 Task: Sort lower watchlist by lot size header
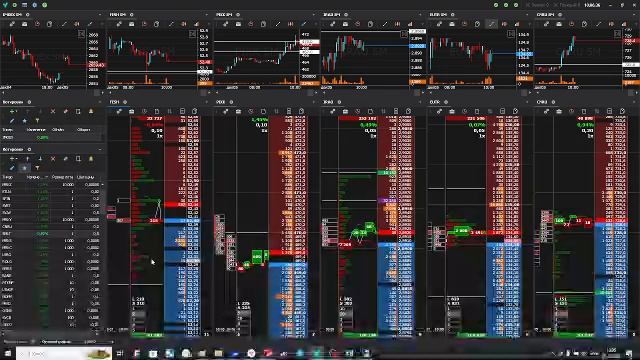[x=62, y=177]
